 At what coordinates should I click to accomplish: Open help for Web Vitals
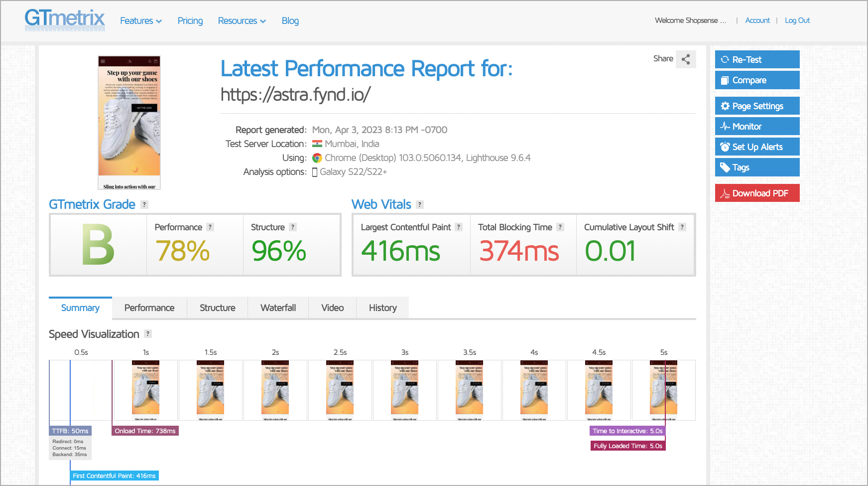pos(420,204)
